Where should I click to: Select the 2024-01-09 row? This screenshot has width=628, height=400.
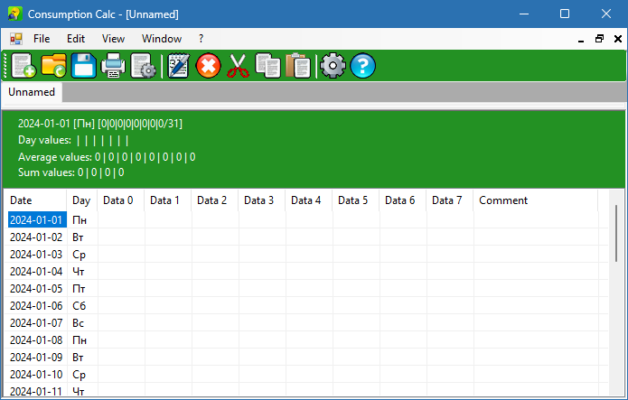pos(308,357)
